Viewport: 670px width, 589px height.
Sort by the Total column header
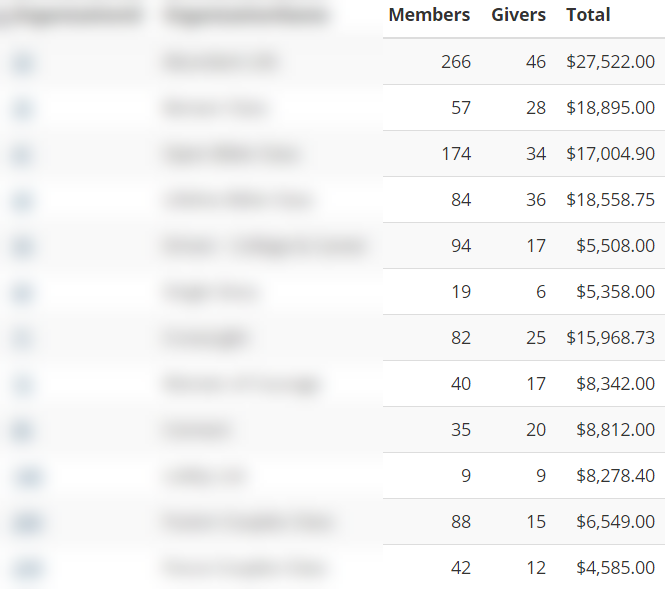[x=588, y=15]
